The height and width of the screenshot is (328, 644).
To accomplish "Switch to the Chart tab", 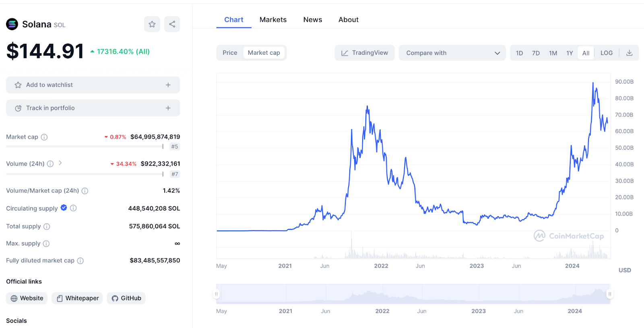I will (x=234, y=20).
